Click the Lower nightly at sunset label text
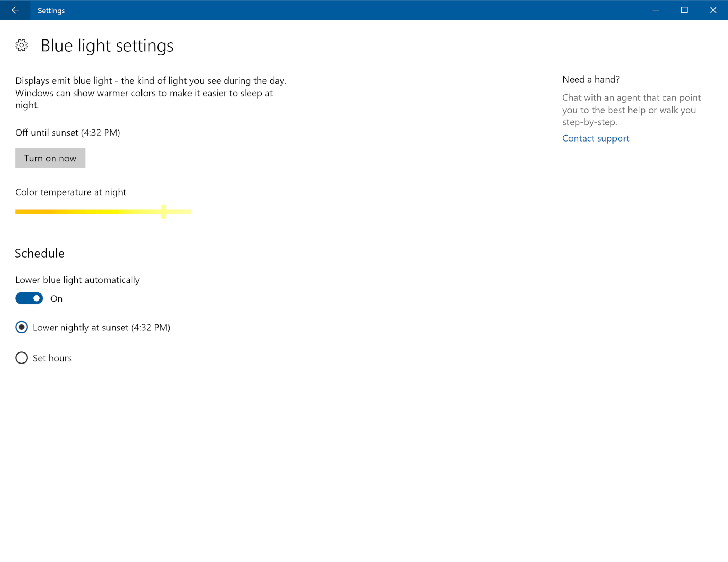The image size is (728, 562). tap(101, 328)
